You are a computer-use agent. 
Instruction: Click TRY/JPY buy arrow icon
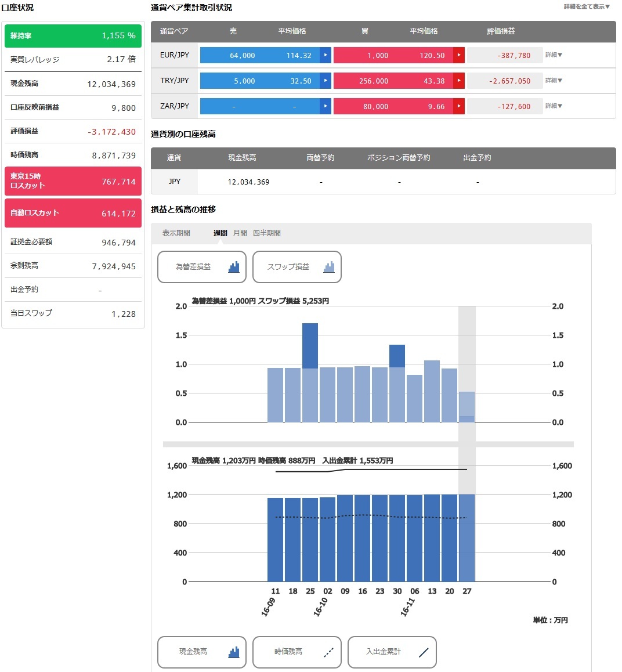(459, 81)
